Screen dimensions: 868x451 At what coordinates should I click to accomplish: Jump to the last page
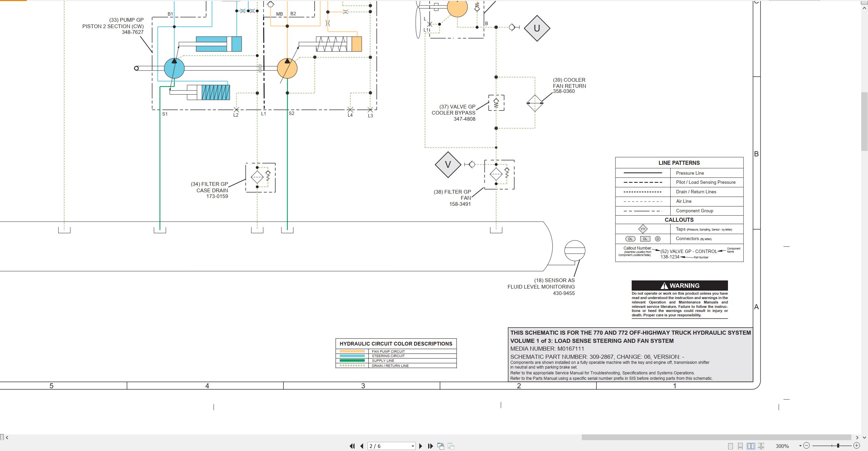431,446
